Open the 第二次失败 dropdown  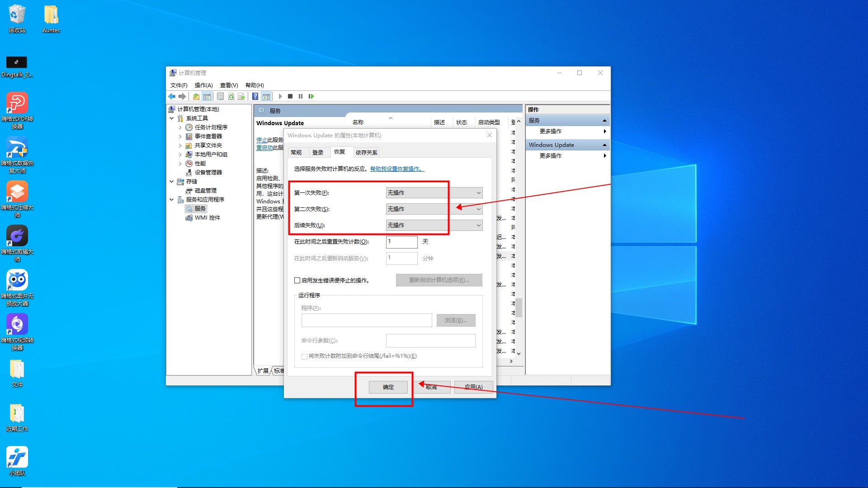click(x=434, y=209)
